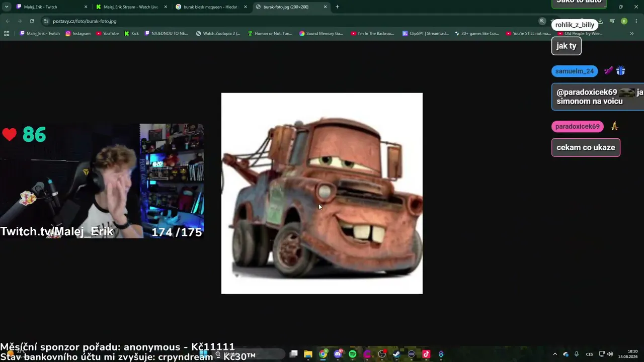Open the Watch Zootopia 2 bookmark
Image resolution: width=644 pixels, height=362 pixels.
pos(218,34)
